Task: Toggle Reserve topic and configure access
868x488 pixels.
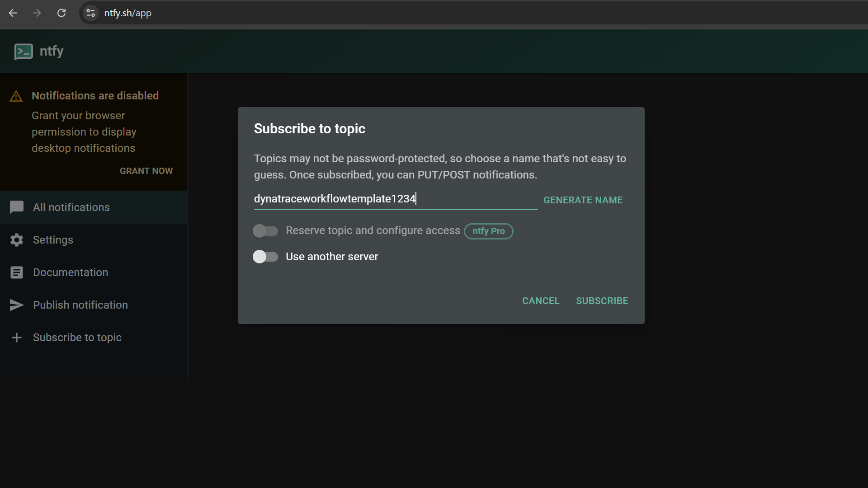Action: pyautogui.click(x=265, y=230)
